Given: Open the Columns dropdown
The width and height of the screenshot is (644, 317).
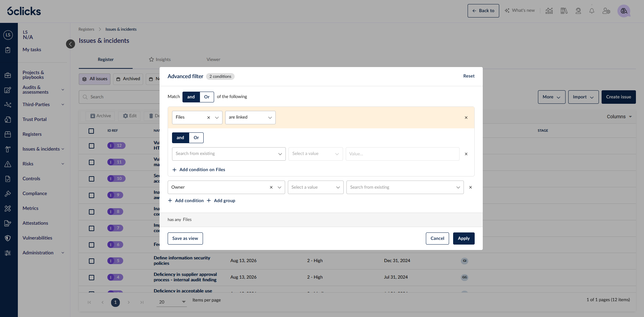Looking at the screenshot, I should click(619, 117).
